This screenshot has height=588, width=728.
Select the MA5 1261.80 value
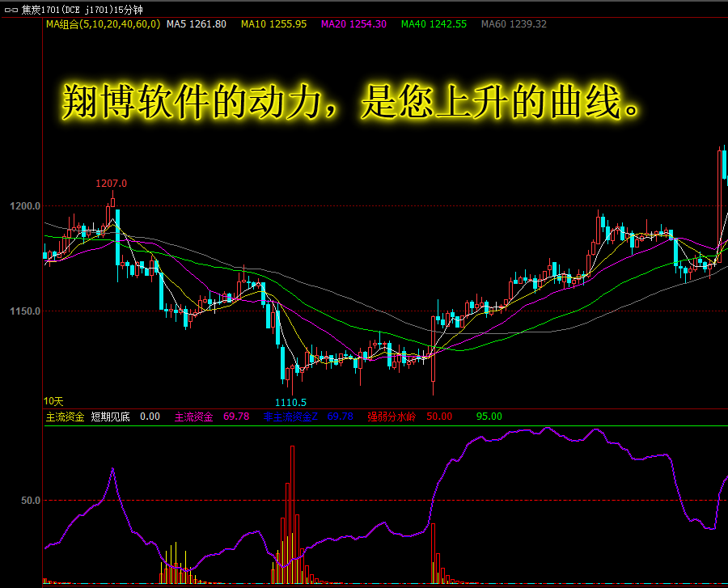pyautogui.click(x=197, y=24)
